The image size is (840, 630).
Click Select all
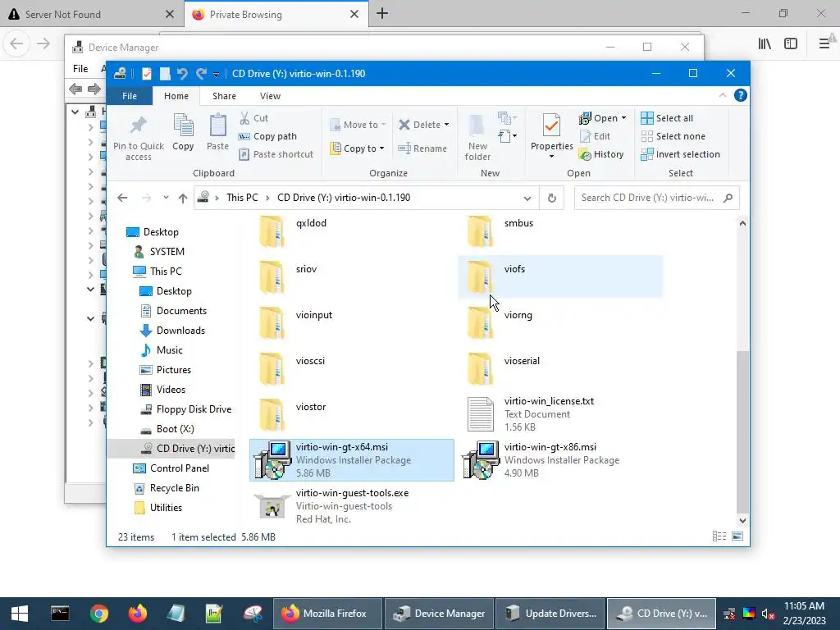[x=668, y=118]
